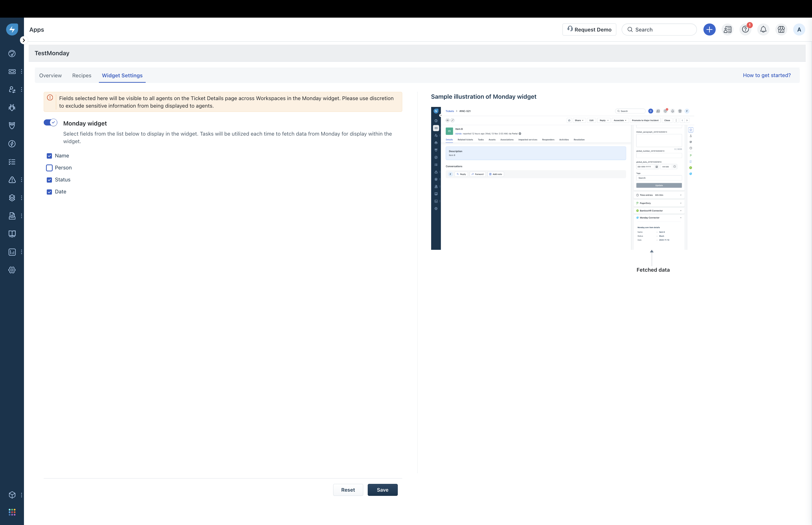Expand the collapsed sidebar arrow
The image size is (812, 525).
click(23, 40)
